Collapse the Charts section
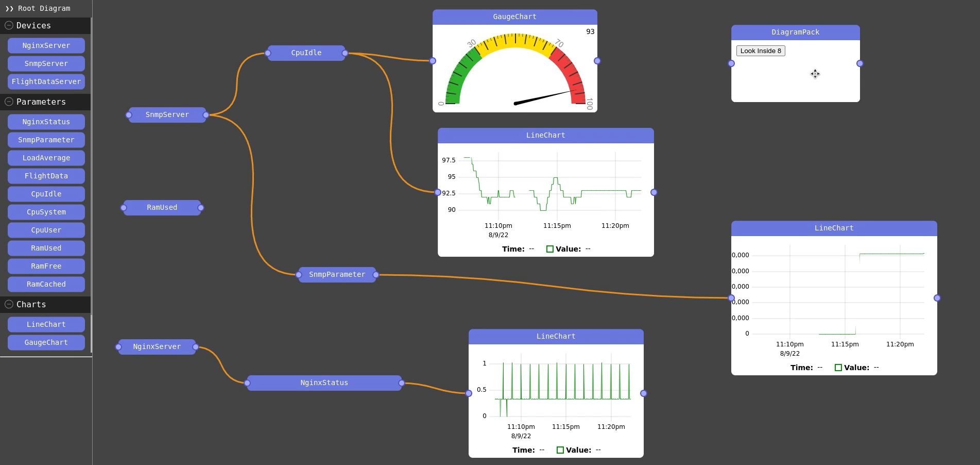 8,304
